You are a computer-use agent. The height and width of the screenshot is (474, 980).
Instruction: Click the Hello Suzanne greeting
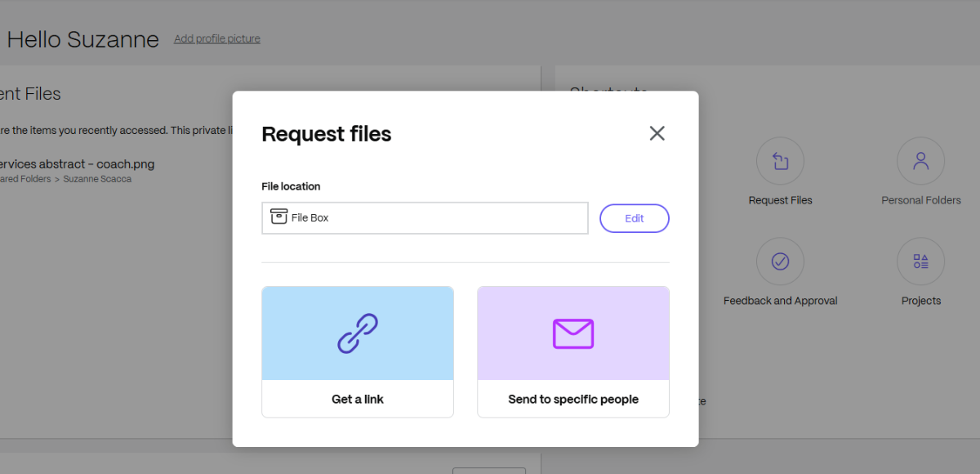coord(82,39)
